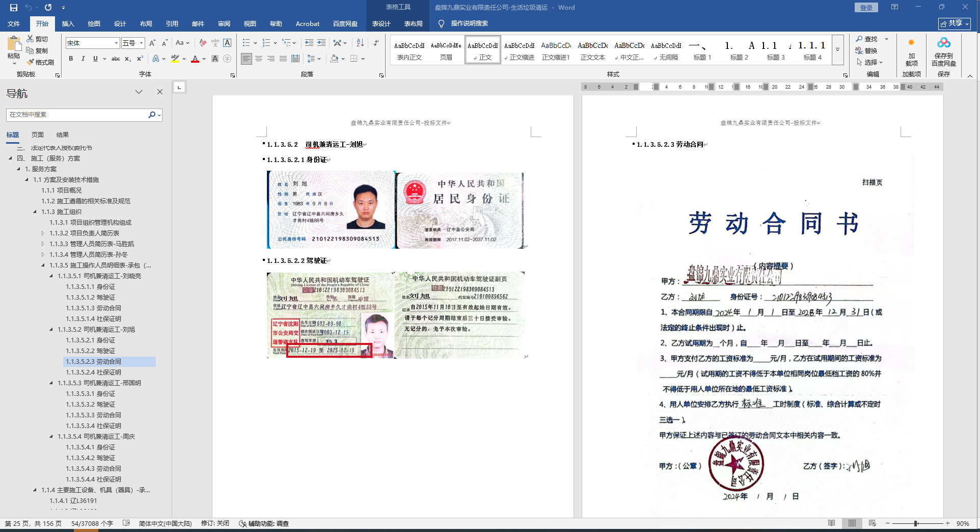This screenshot has width=980, height=532.
Task: Toggle strikethrough (abc) formatting
Action: point(116,59)
